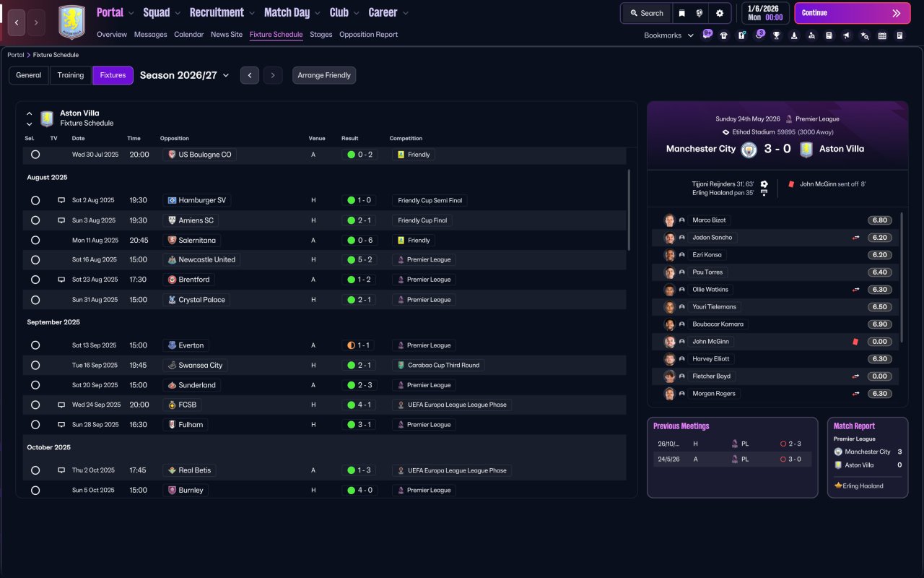
Task: Click the TV icon for Hamburger SV fixture
Action: pyautogui.click(x=61, y=200)
